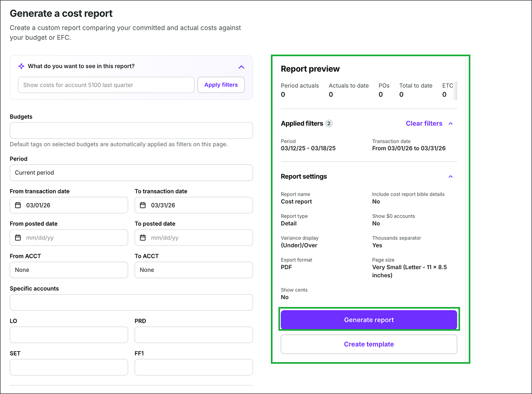Click the LO field
This screenshot has width=532, height=394.
pos(69,335)
